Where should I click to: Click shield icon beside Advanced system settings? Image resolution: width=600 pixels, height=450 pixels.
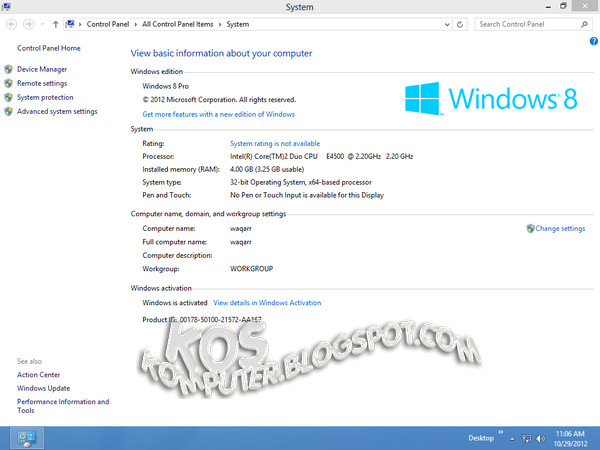(8, 111)
